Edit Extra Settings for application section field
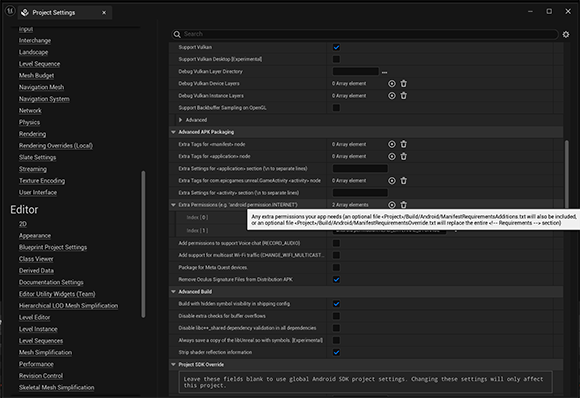The width and height of the screenshot is (580, 398). click(x=360, y=169)
